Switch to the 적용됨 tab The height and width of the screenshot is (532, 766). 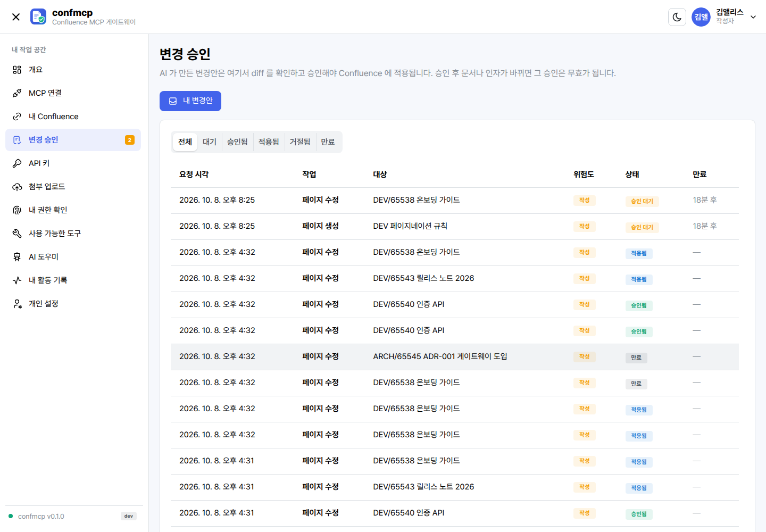269,142
